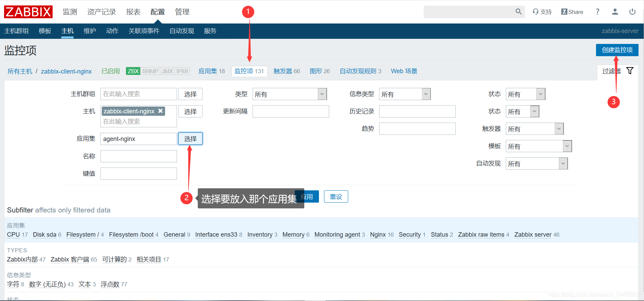The height and width of the screenshot is (301, 644).
Task: Open the 资产记录 top menu
Action: pos(101,12)
